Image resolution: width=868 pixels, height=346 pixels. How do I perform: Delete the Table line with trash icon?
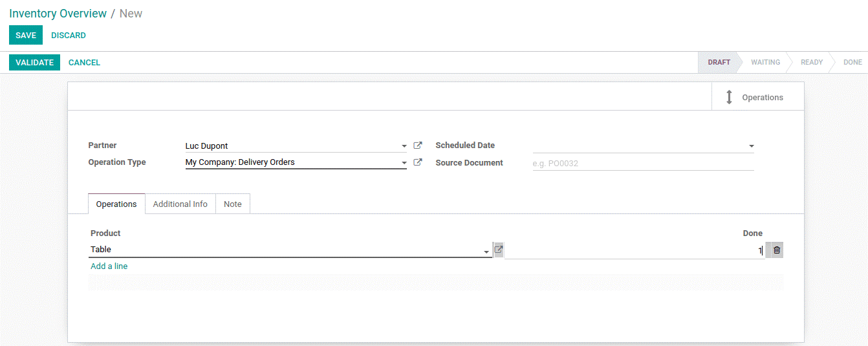777,250
